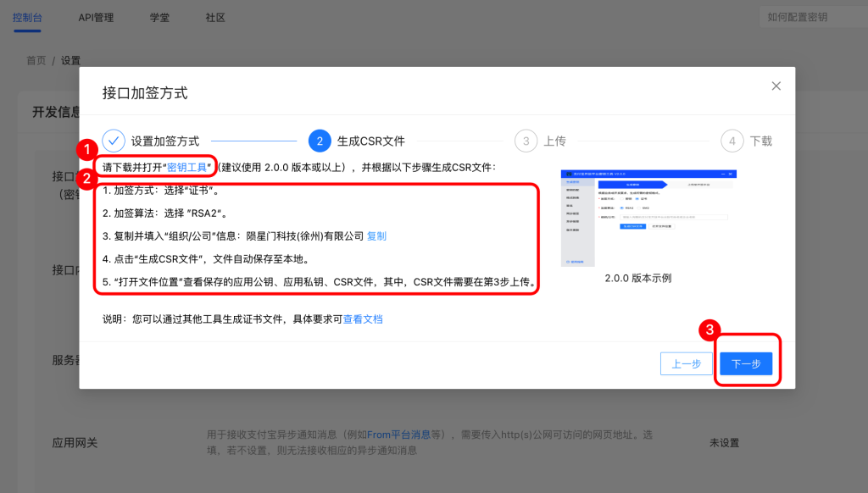Go to the 学堂 menu item
The width and height of the screenshot is (868, 493).
click(x=160, y=17)
